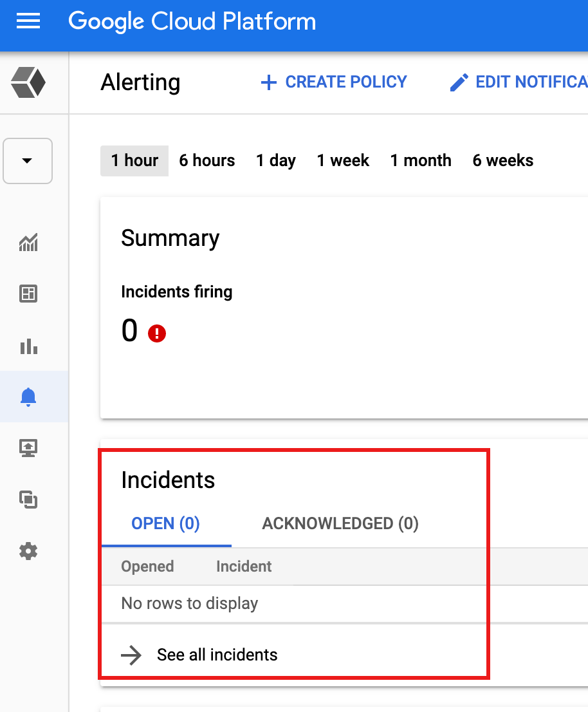
Task: Open the Metrics overview sidebar icon
Action: point(28,243)
